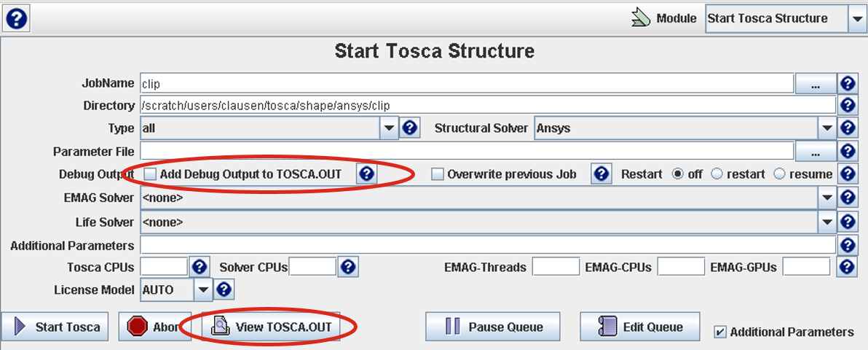Check the Overwrite previous Job box
Image resolution: width=868 pixels, height=350 pixels.
pyautogui.click(x=438, y=174)
